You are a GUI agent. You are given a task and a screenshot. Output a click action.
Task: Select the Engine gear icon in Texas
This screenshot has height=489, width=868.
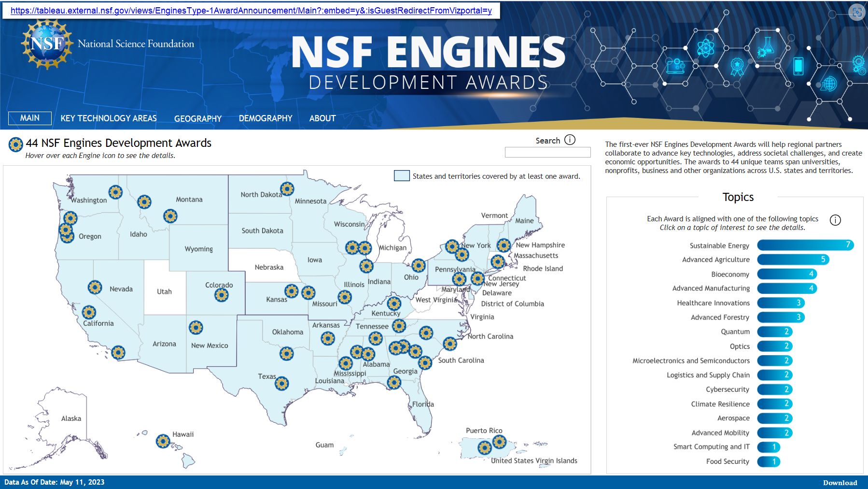tap(282, 382)
